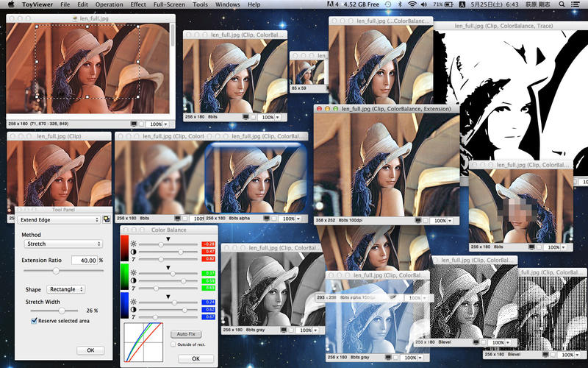Image resolution: width=588 pixels, height=368 pixels.
Task: Click blue channel gamma icon
Action: [133, 316]
